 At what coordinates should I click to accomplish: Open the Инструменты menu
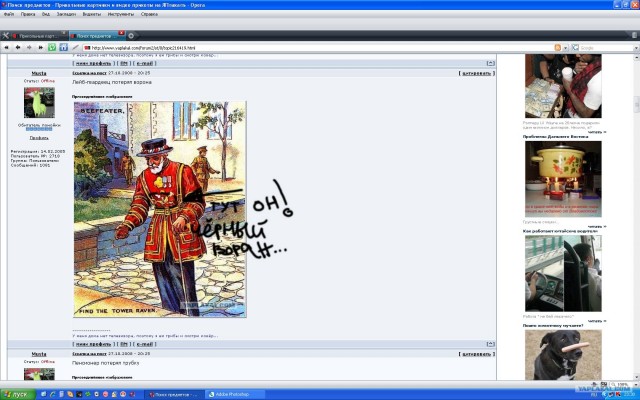tap(121, 14)
